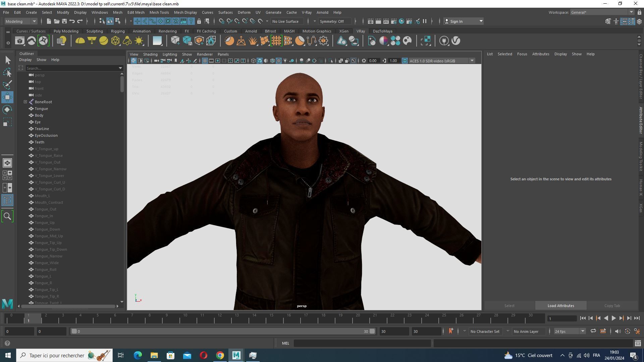The width and height of the screenshot is (644, 362).
Task: Click the Render current frame clapboard
Action: tap(378, 21)
